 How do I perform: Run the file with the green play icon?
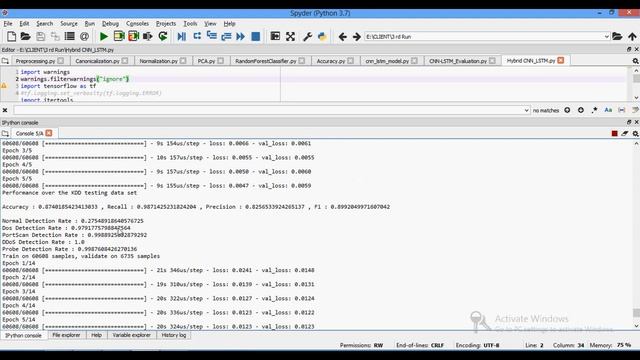[104, 36]
